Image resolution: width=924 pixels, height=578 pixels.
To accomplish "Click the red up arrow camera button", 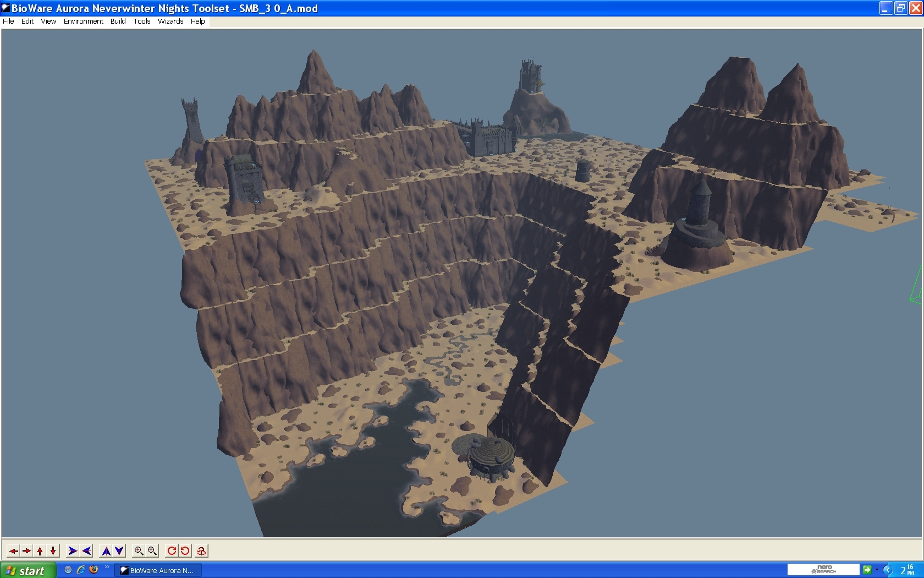I will pos(40,550).
